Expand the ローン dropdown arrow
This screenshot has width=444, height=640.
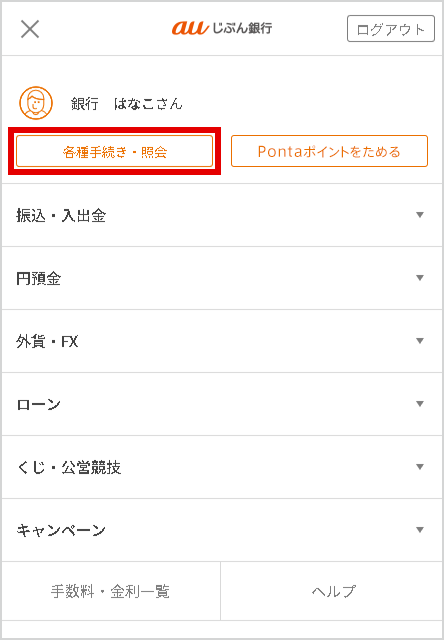click(x=420, y=404)
